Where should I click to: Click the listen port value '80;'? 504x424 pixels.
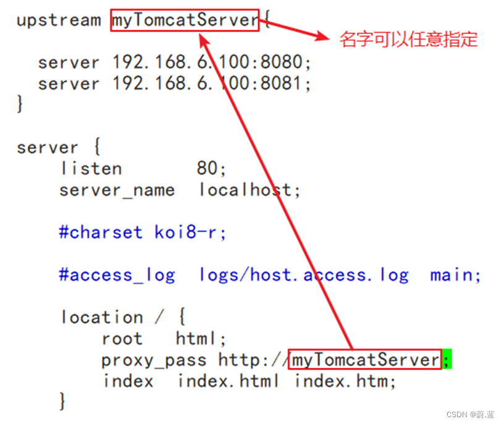coord(211,168)
